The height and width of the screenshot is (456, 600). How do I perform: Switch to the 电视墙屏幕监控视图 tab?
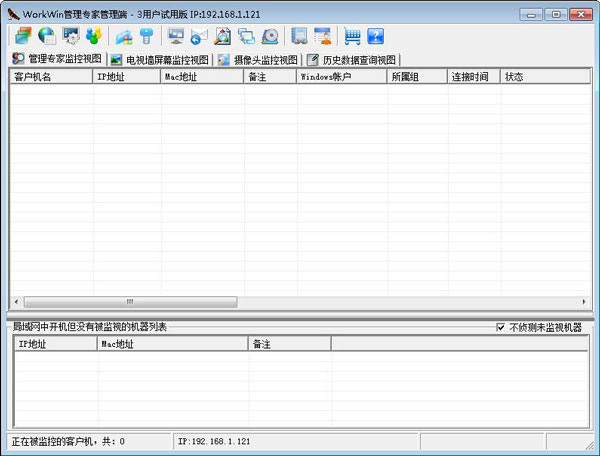(x=160, y=59)
